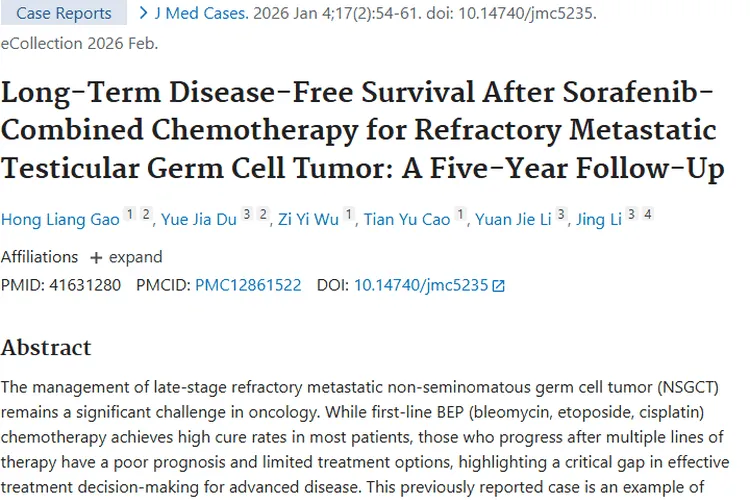Follow the DOI link 10.14740/jmc5235
This screenshot has width=750, height=500.
(421, 285)
